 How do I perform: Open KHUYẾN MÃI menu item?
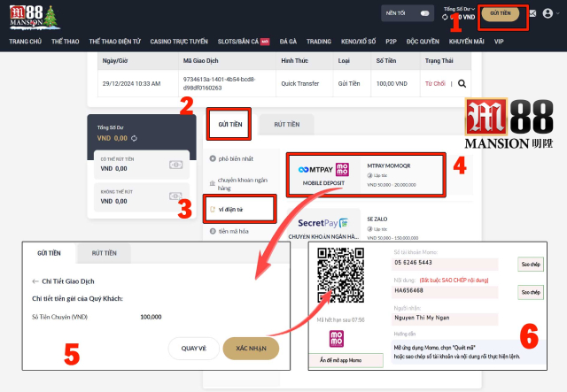(467, 42)
